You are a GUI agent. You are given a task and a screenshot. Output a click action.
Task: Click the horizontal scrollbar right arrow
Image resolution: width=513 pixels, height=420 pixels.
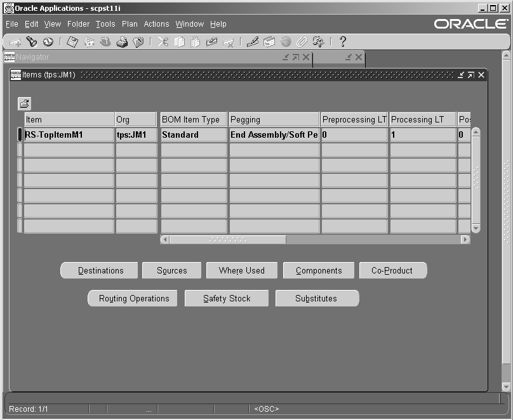coord(465,240)
